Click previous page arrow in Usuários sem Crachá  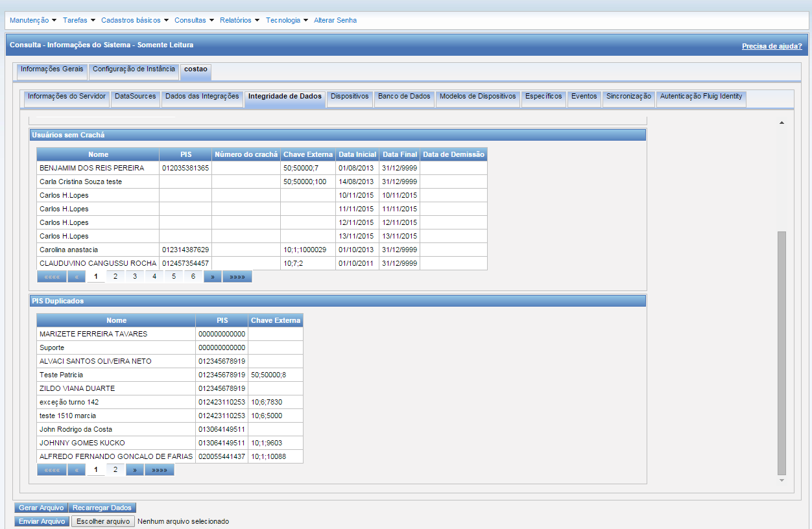point(77,276)
